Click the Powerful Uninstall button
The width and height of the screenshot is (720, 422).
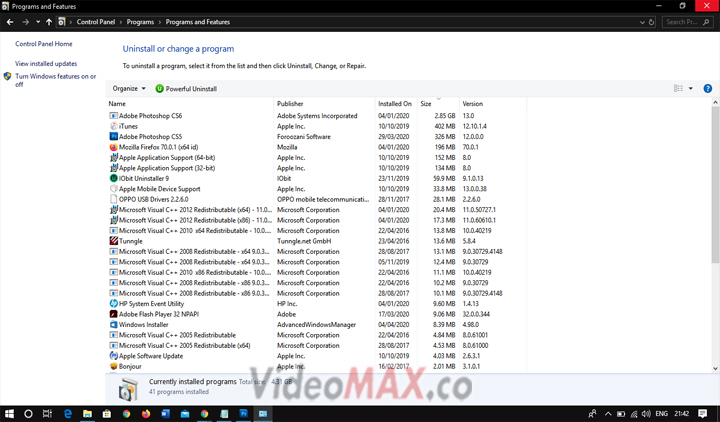(x=186, y=89)
